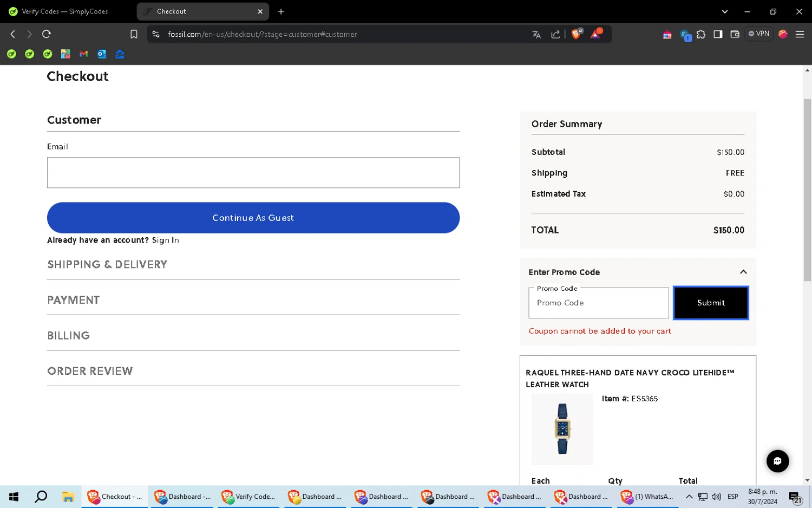Click the scrollbar down arrow

click(x=807, y=480)
